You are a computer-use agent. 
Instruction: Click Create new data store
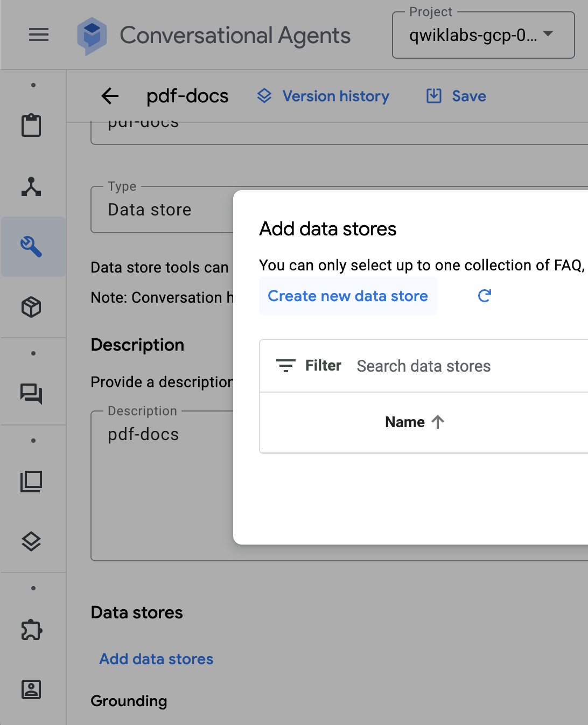pos(348,296)
